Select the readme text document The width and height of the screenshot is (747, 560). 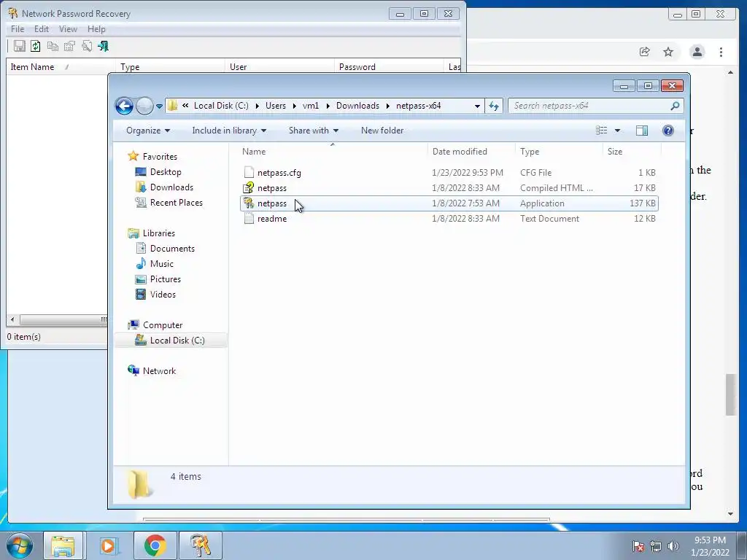[x=449, y=219]
